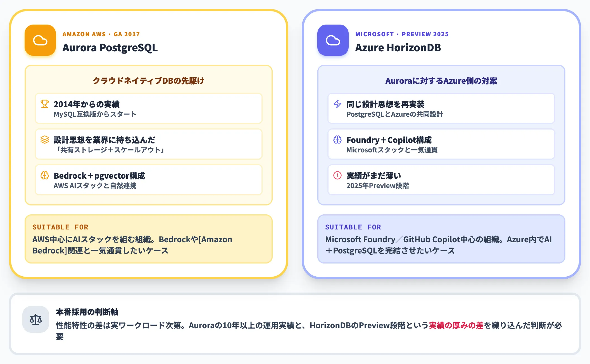Viewport: 590px width, 364px height.
Task: Click the 本番採用の判断軸 heading
Action: 87,312
